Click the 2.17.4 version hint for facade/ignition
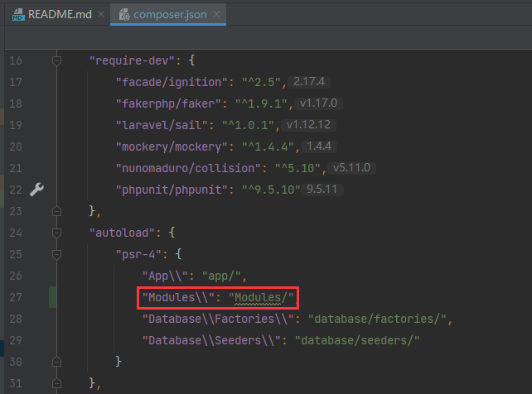 (x=312, y=82)
